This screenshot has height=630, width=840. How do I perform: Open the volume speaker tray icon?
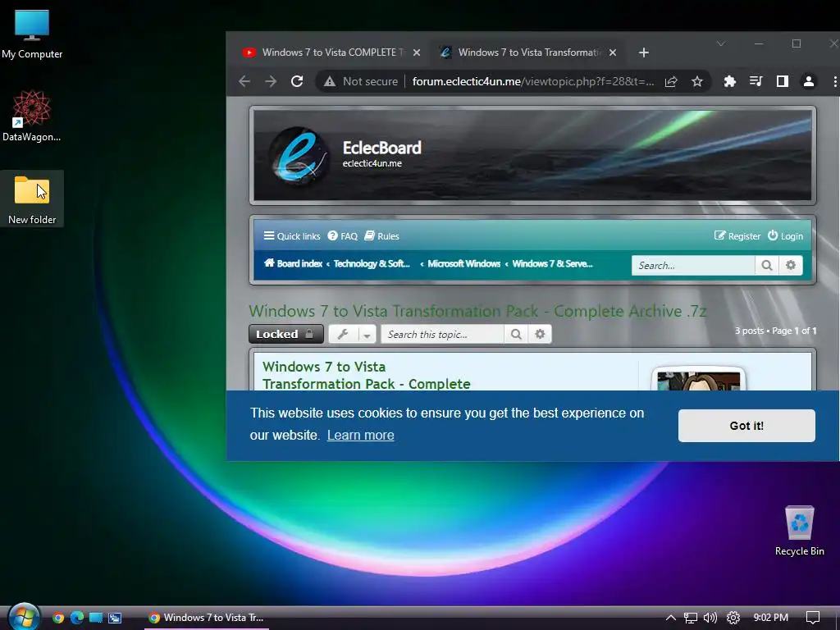[x=710, y=618]
